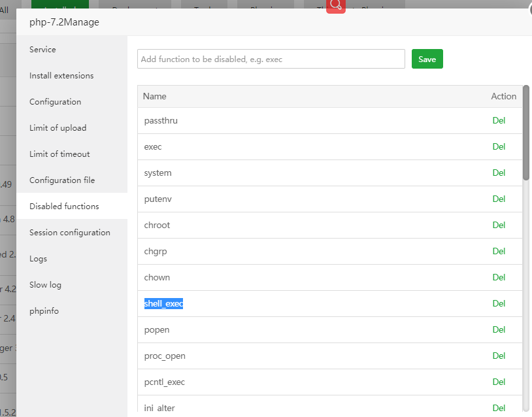Viewport: 532px width, 417px height.
Task: Click the chgrp function name
Action: (x=156, y=252)
